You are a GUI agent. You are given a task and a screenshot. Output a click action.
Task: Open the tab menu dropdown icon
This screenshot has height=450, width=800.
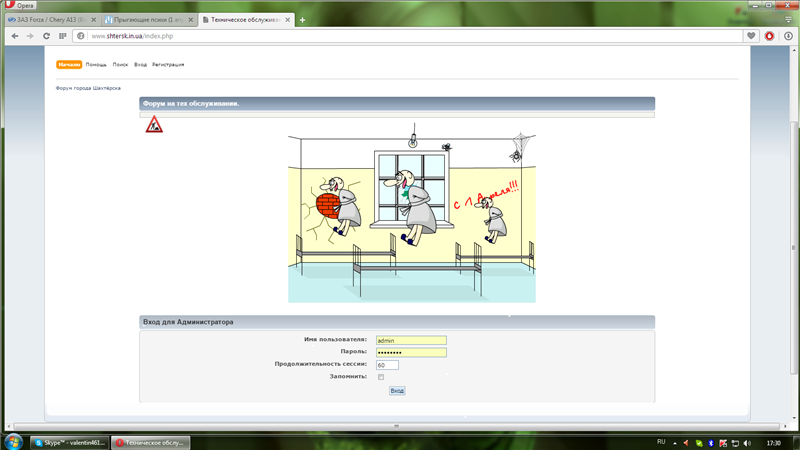coord(788,19)
